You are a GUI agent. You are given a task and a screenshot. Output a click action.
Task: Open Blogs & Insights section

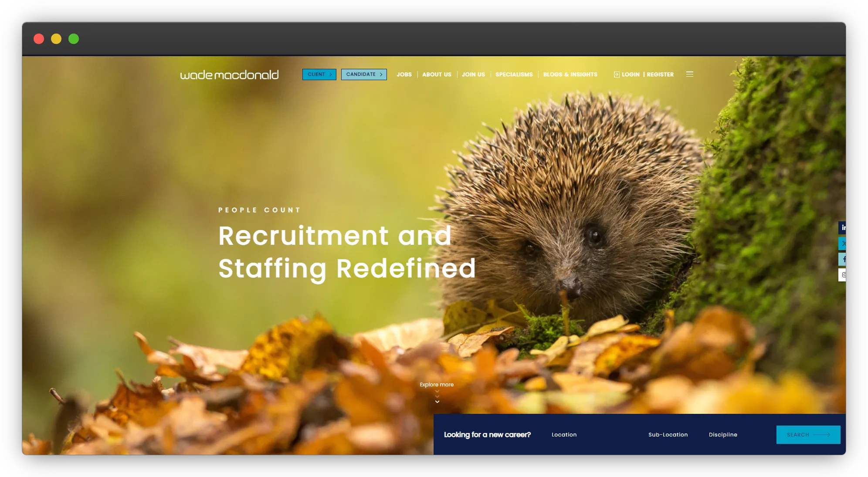pos(570,74)
